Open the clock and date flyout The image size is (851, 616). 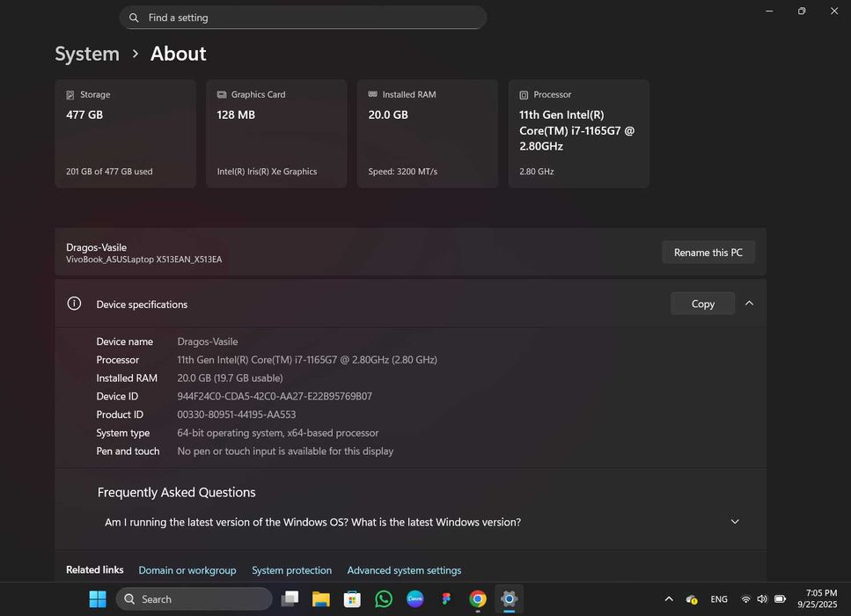click(x=818, y=598)
